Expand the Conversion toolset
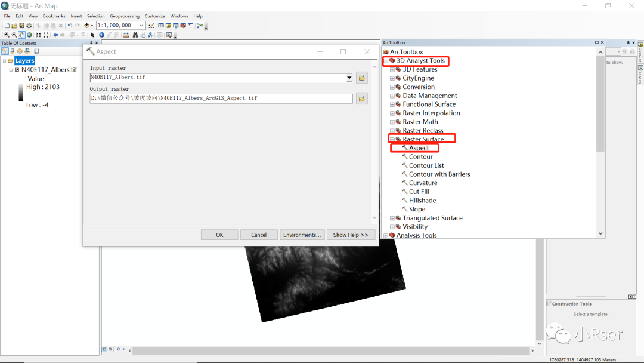This screenshot has width=644, height=363. click(392, 87)
